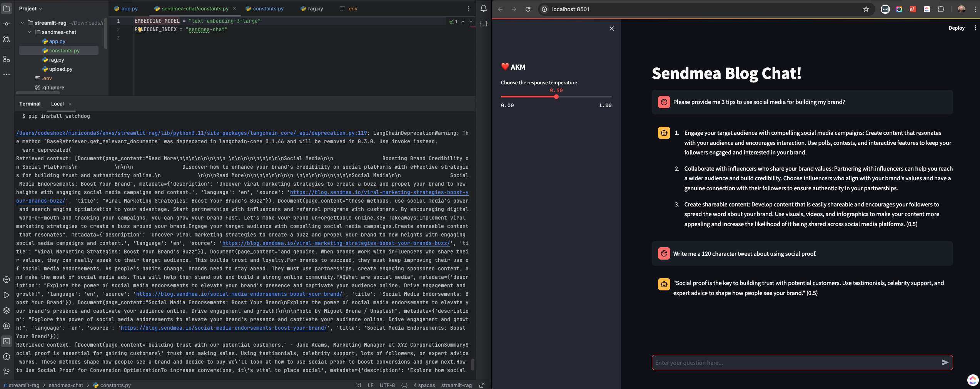This screenshot has height=389, width=980.
Task: Open the .env editor tab
Action: point(349,8)
